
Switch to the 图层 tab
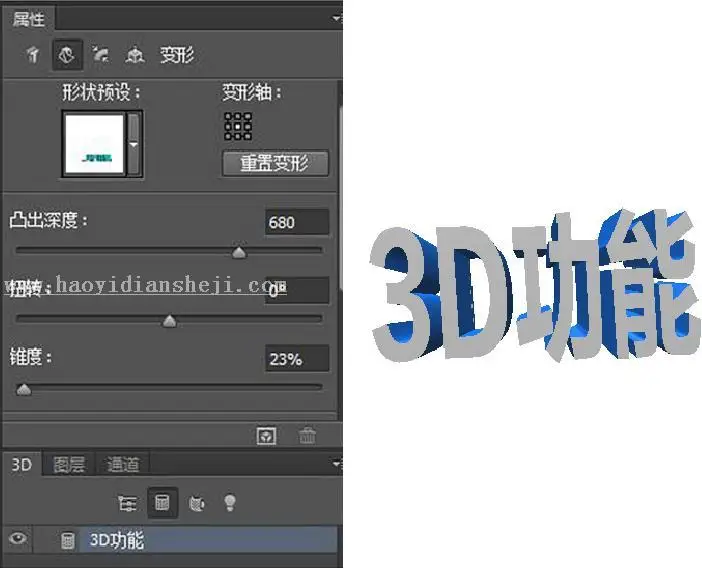tap(68, 464)
